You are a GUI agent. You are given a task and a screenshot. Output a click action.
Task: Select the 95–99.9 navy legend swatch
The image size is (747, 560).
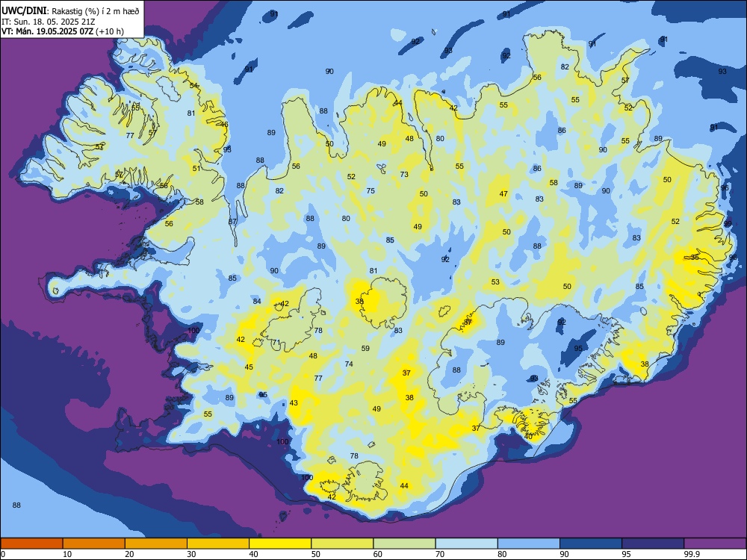653,544
